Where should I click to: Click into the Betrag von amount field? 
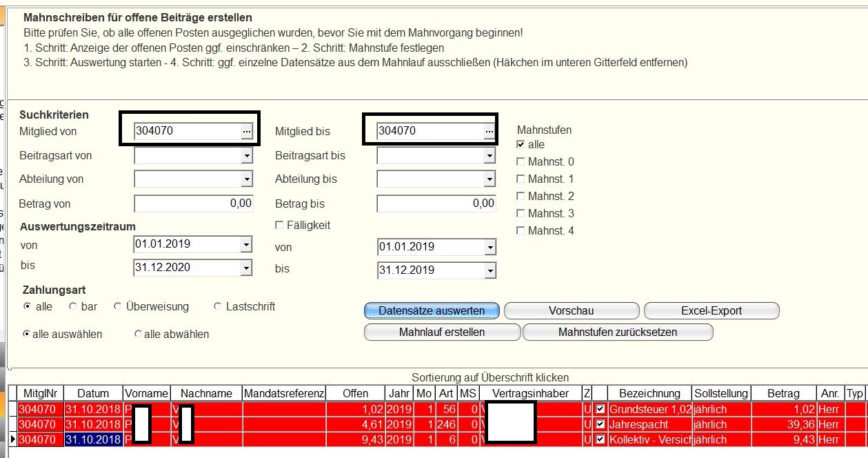point(193,204)
